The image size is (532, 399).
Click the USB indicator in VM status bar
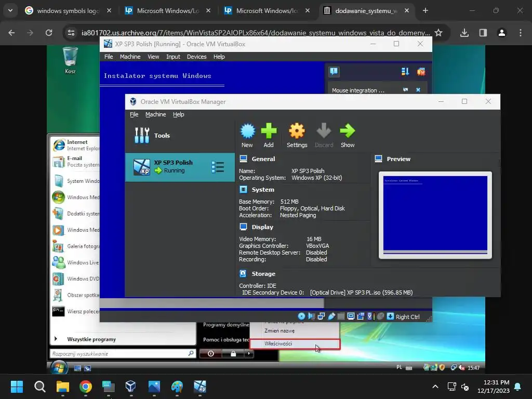tap(331, 316)
